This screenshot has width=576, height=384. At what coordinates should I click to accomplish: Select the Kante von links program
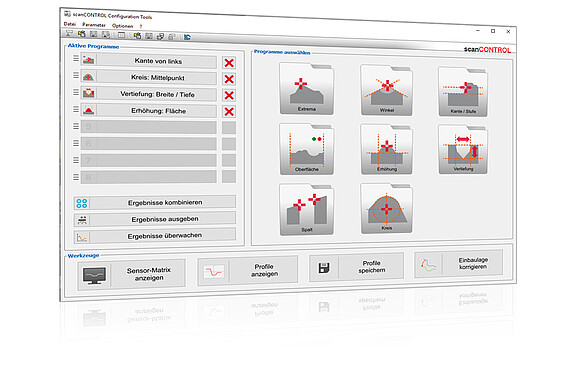tap(149, 61)
